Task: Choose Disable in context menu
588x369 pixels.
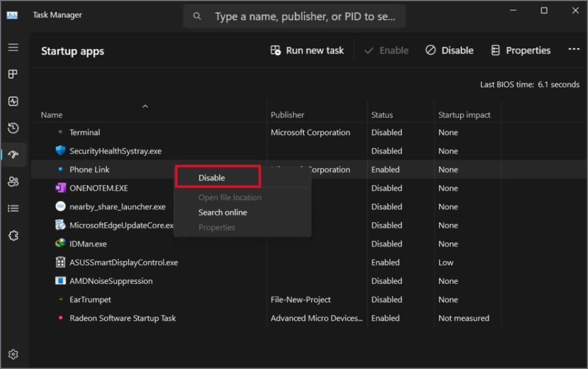Action: point(211,178)
